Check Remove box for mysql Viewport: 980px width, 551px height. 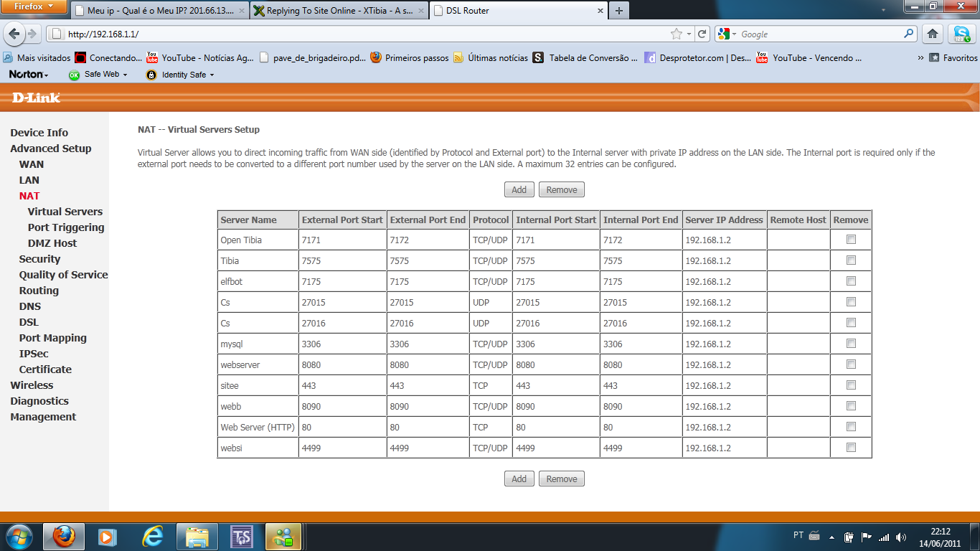852,344
